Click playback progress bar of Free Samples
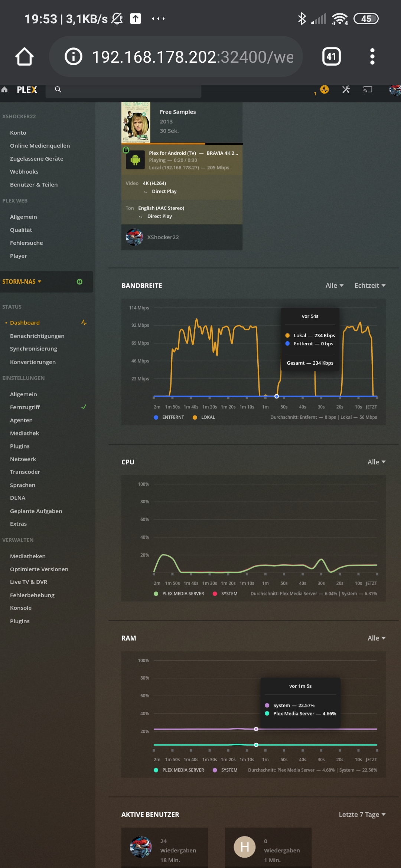 [x=182, y=144]
